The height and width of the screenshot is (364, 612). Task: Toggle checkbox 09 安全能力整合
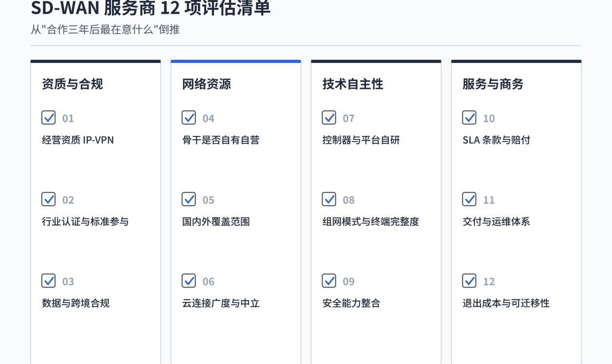[329, 281]
